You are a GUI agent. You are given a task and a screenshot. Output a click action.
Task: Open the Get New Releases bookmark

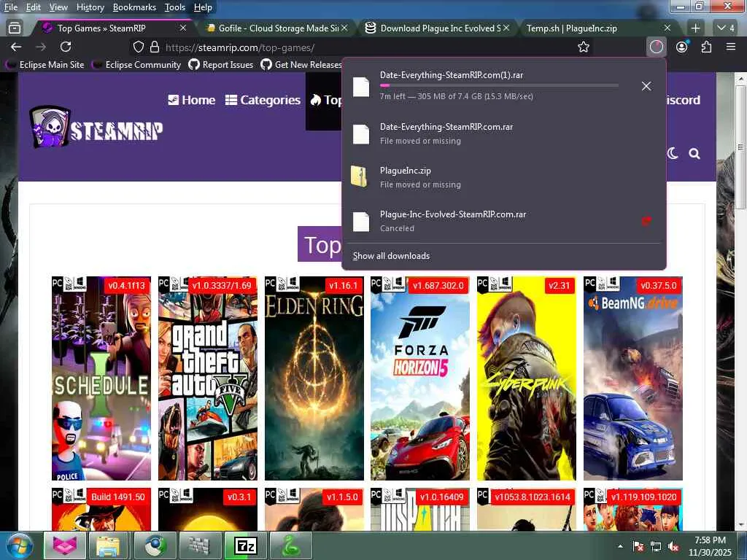click(301, 64)
